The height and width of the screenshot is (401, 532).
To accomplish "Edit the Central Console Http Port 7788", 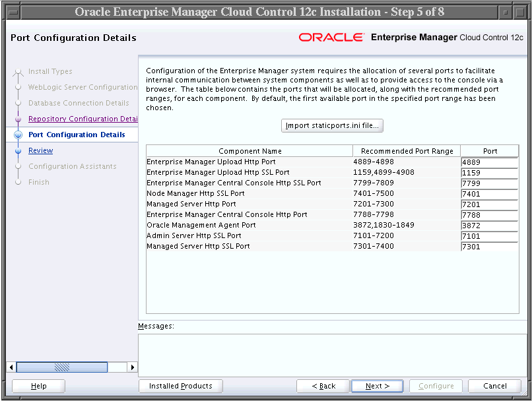I will [x=490, y=215].
